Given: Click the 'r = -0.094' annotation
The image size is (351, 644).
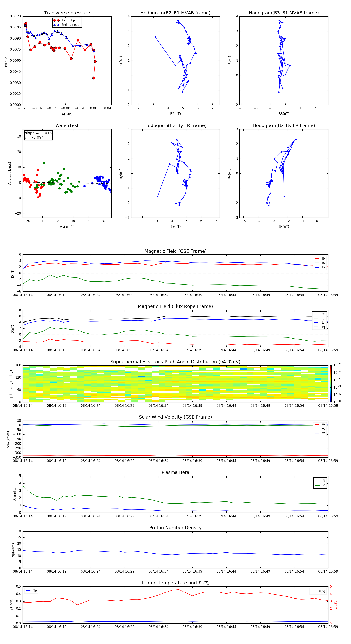Looking at the screenshot, I should 35,137.
